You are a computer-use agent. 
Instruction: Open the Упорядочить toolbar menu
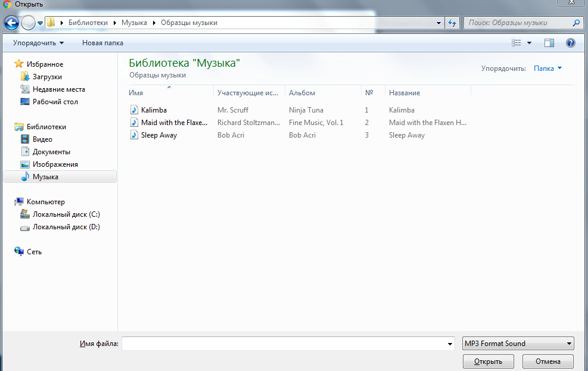38,43
